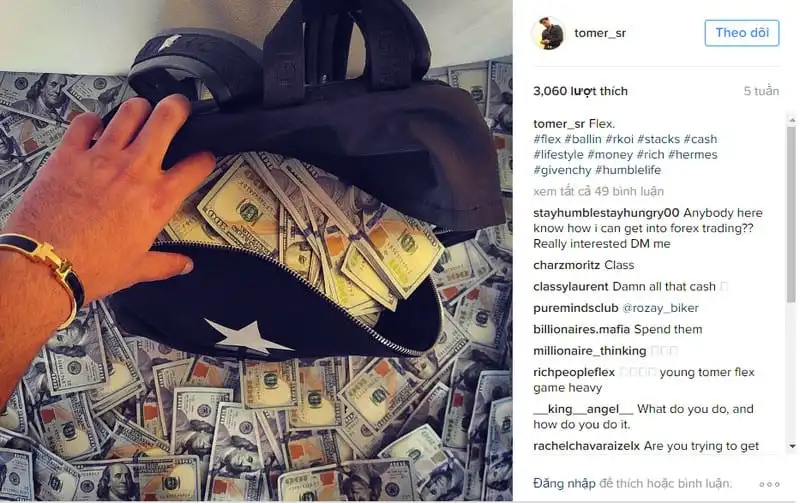The width and height of the screenshot is (800, 503).
Task: Click the Theo dõi follow button
Action: pyautogui.click(x=742, y=33)
